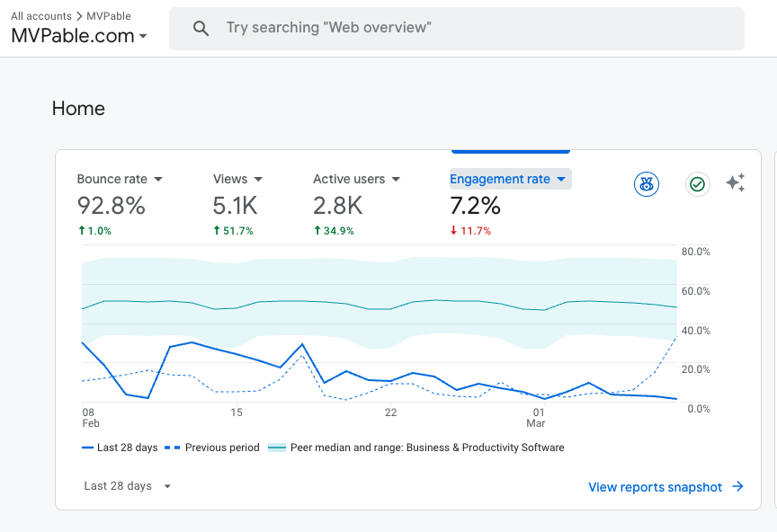777x532 pixels.
Task: Select the 2.8K active users value
Action: click(337, 206)
